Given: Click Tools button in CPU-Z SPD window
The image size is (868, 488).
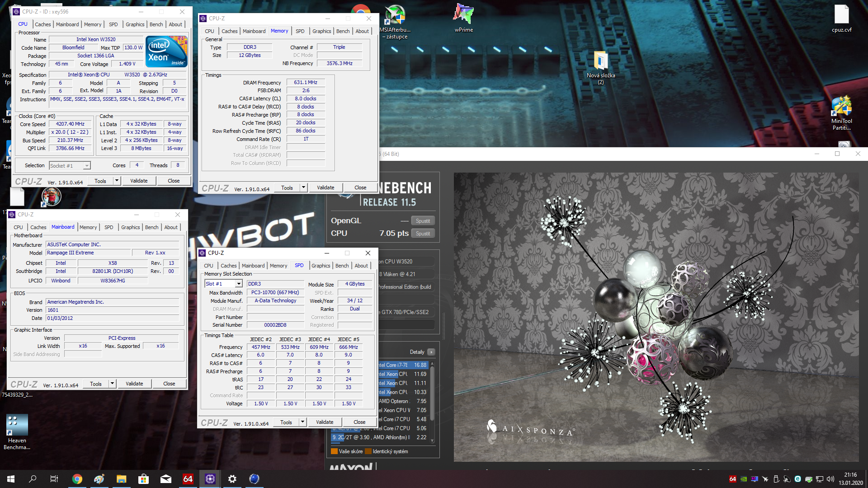Looking at the screenshot, I should tap(286, 422).
